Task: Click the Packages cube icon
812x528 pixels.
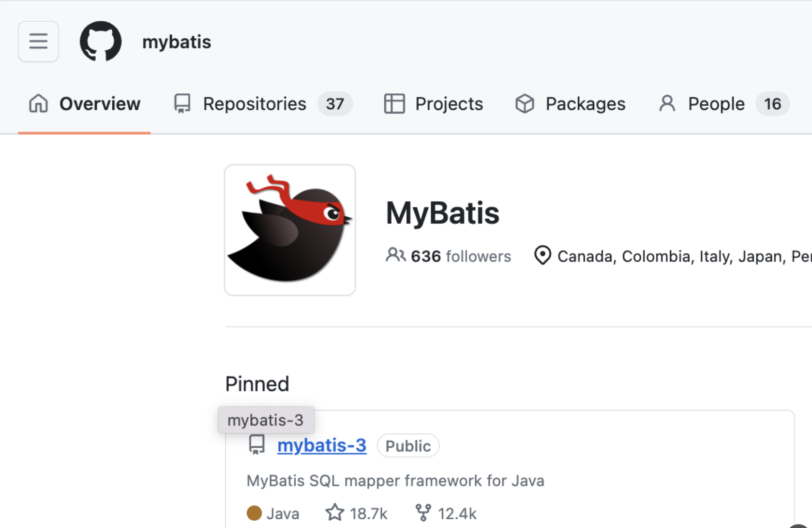Action: coord(525,103)
